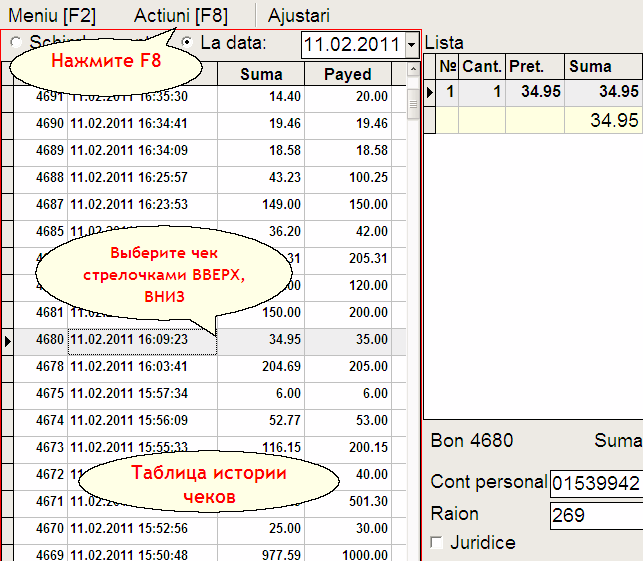
Task: Open the Actiuni [F8] menu
Action: pos(181,16)
